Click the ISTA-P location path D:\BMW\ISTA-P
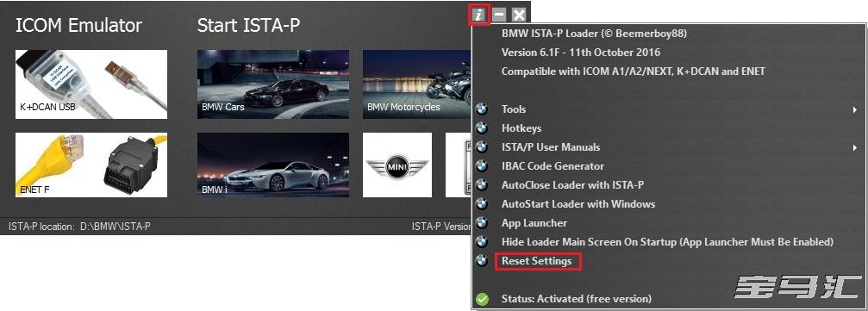Screen dimensions: 868x311 coord(116,227)
